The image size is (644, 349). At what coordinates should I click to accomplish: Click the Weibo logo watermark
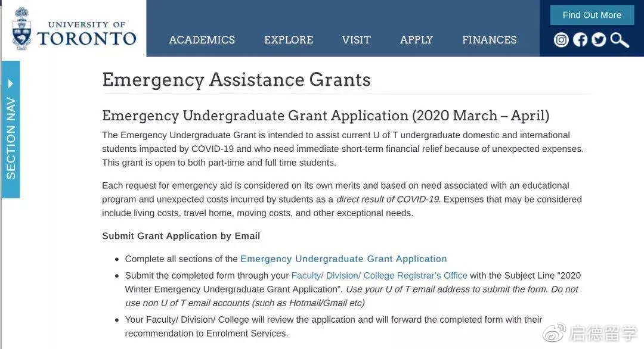553,333
